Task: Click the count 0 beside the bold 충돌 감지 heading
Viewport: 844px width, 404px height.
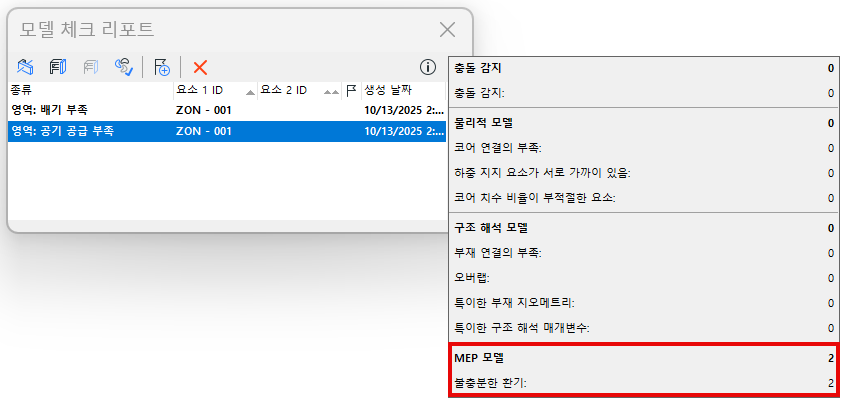Action: tap(831, 68)
